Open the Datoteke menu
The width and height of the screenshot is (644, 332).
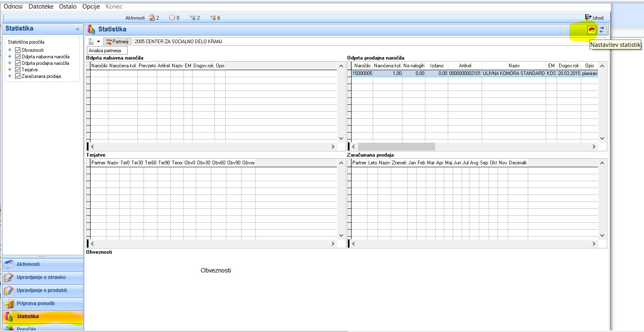point(41,7)
